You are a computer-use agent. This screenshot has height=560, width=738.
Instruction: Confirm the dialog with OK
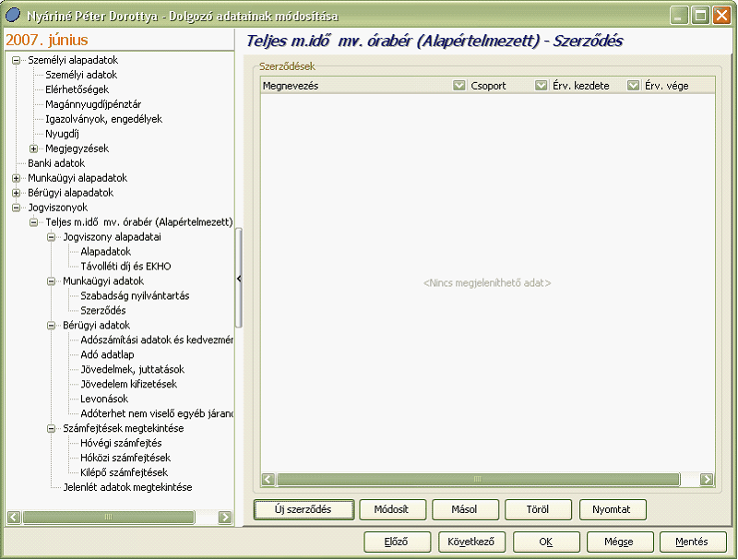pos(546,542)
